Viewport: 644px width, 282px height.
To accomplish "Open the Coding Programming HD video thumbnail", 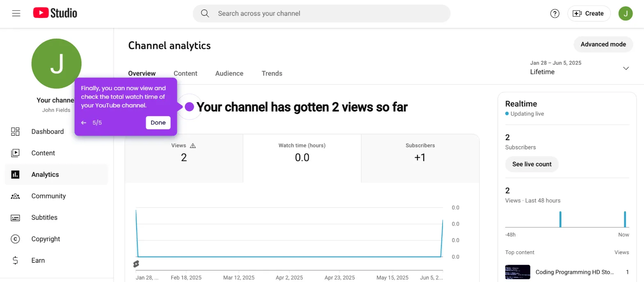I will (518, 272).
